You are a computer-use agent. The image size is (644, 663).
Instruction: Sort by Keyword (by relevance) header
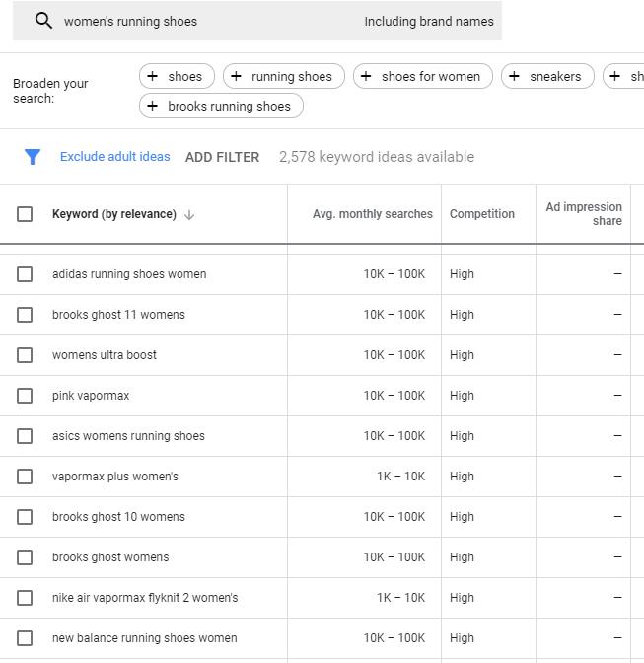point(114,214)
